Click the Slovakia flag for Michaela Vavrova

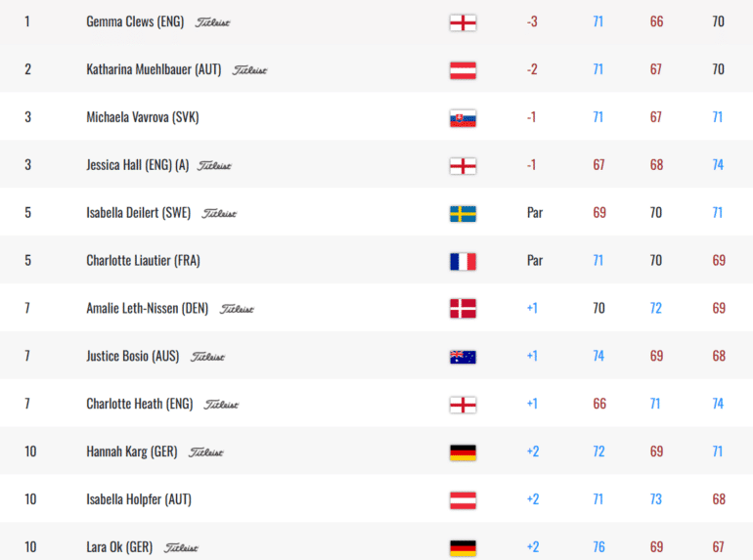463,118
